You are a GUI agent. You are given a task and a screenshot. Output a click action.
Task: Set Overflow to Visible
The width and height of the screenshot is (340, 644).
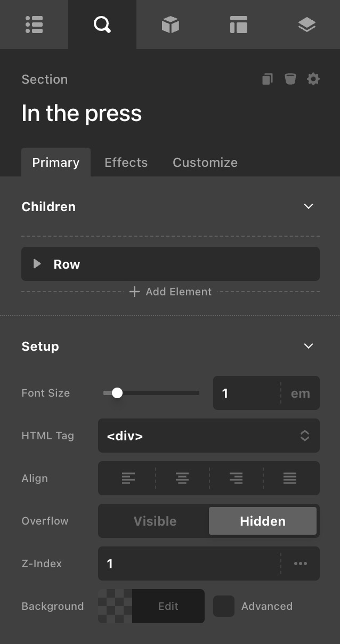coord(155,521)
